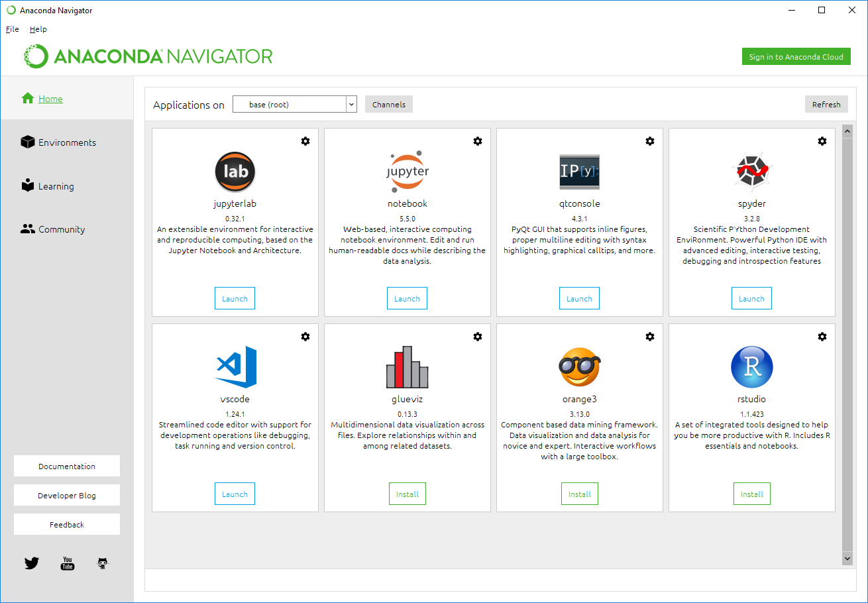Screen dimensions: 868x603
Task: Open the notebook tile settings gear
Action: 478,141
